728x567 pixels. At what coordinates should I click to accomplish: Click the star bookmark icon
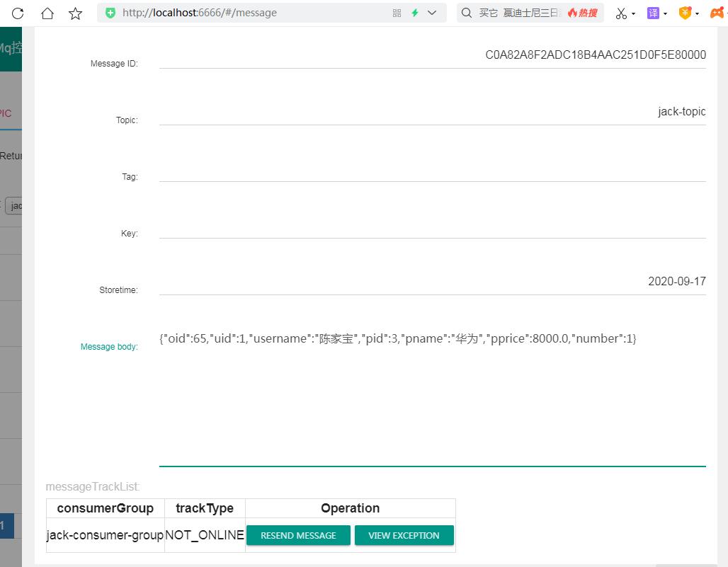pos(75,12)
